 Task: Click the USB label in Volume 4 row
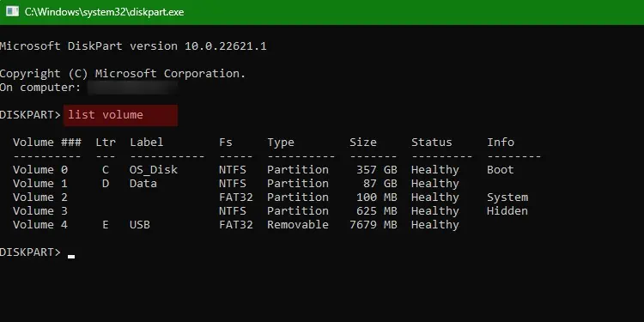[x=140, y=225]
